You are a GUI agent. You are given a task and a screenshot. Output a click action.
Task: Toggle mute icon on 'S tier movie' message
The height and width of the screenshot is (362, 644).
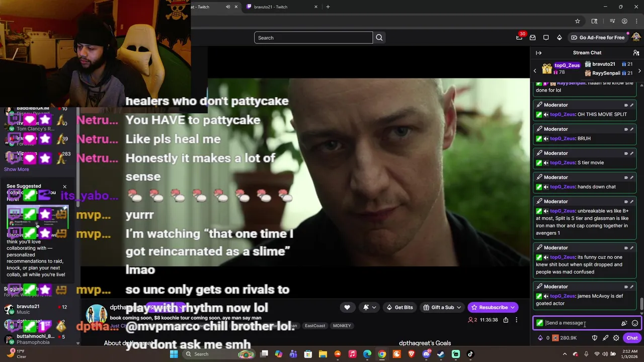546,163
